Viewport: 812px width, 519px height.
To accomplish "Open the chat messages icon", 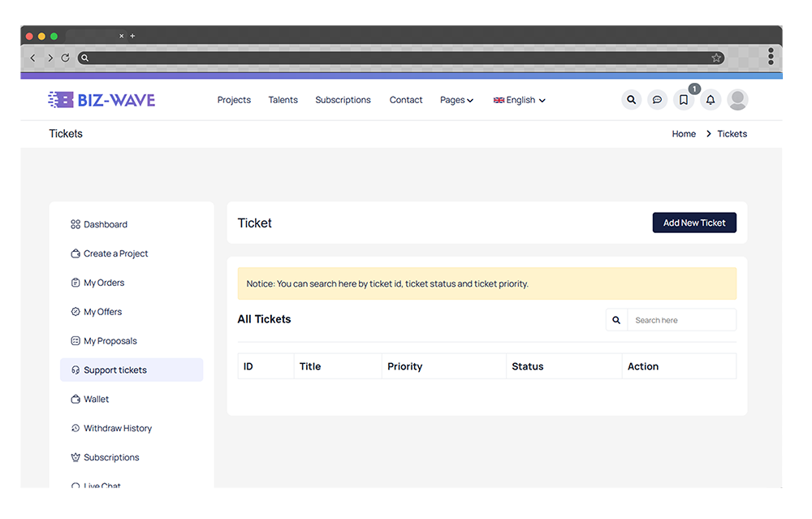I will tap(657, 100).
